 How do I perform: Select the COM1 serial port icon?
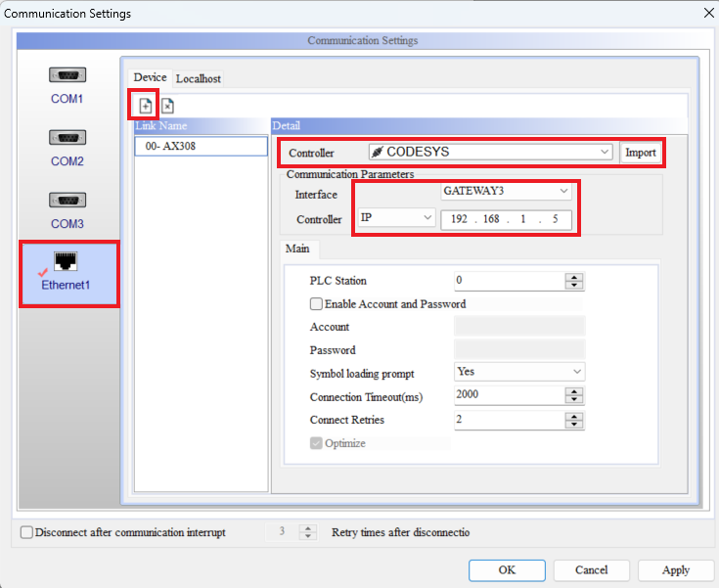tap(67, 75)
